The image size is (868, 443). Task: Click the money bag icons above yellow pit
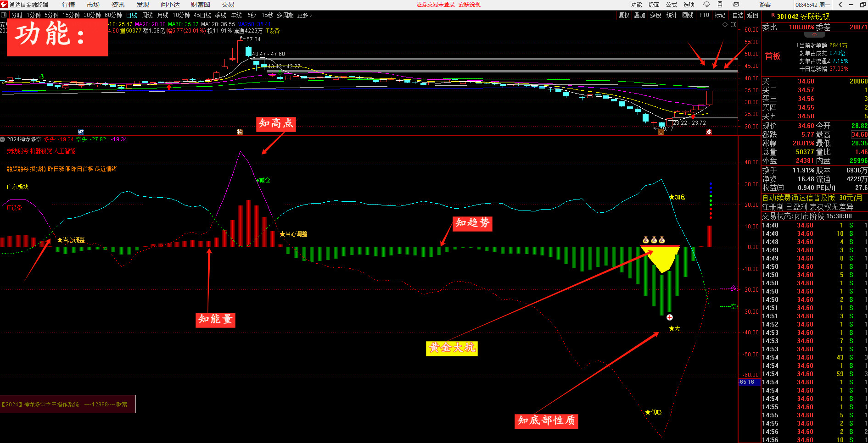pyautogui.click(x=654, y=240)
